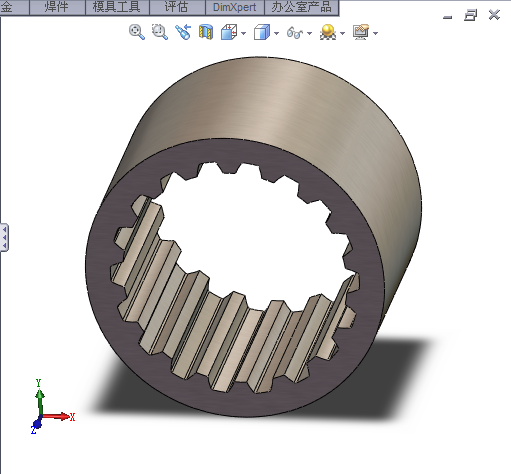Switch to the 模具工具 tab
The image size is (511, 474).
117,7
